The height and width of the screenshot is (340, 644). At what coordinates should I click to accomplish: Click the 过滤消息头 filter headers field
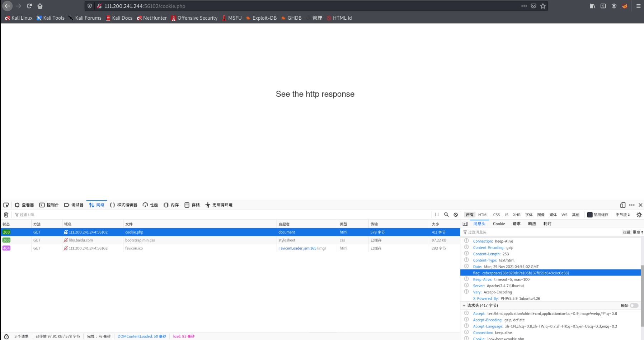coord(541,232)
